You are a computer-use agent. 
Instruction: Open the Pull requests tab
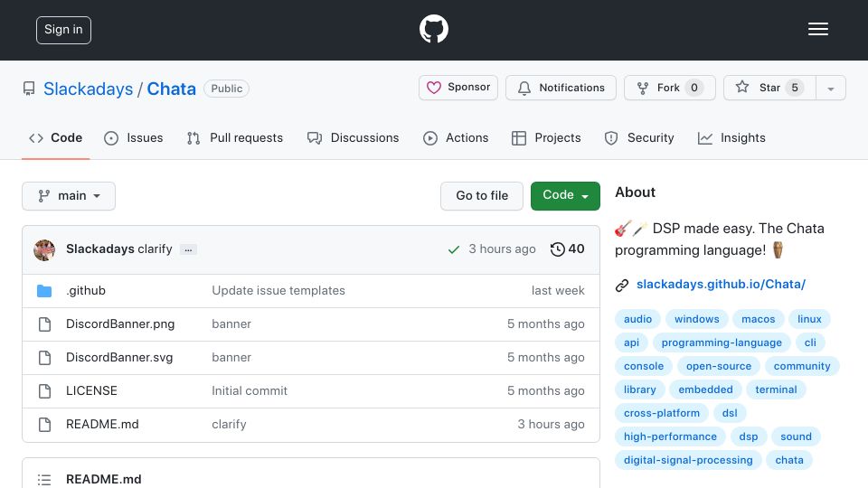click(x=235, y=137)
